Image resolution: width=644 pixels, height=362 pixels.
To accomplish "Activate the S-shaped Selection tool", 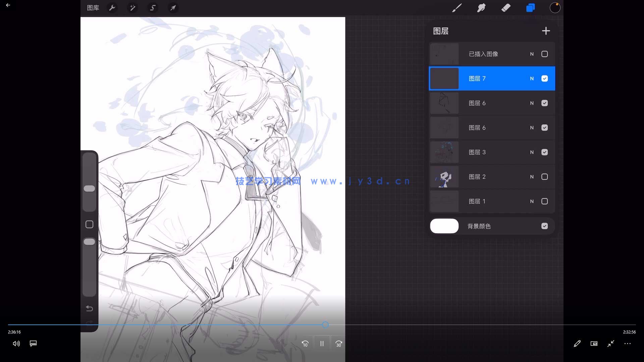I will (x=153, y=8).
